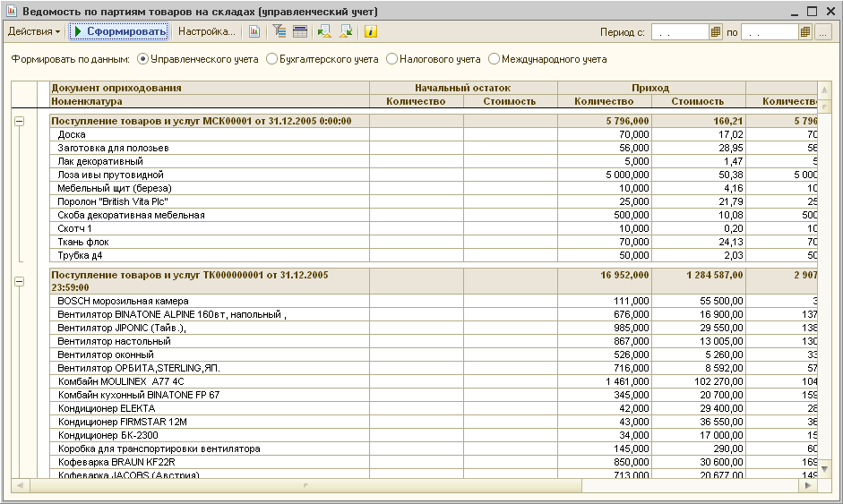
Task: Select Бухгалтерского учета radio option
Action: pyautogui.click(x=322, y=59)
